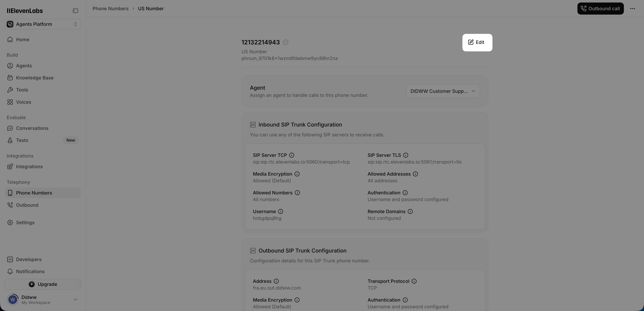Start an Outbound call
Screen dimensions: 644x311
point(600,9)
